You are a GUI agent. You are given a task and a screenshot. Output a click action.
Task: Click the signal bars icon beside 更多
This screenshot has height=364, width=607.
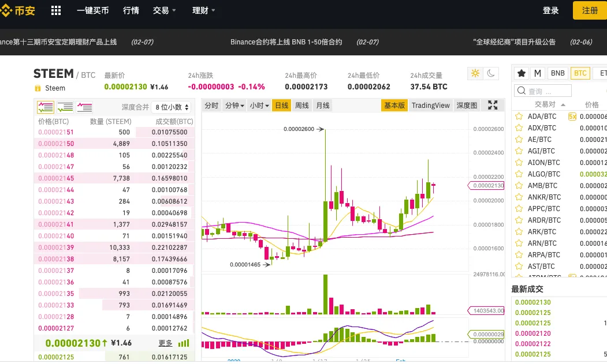pos(184,343)
